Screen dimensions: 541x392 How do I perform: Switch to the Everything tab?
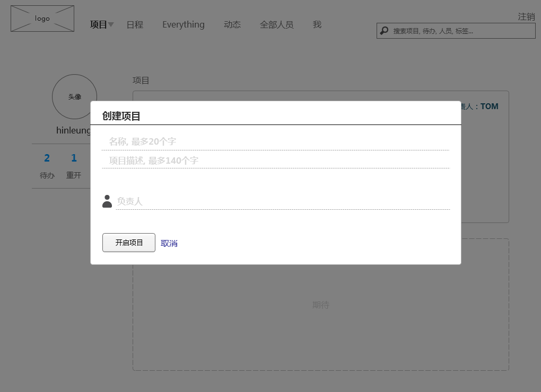(x=183, y=25)
